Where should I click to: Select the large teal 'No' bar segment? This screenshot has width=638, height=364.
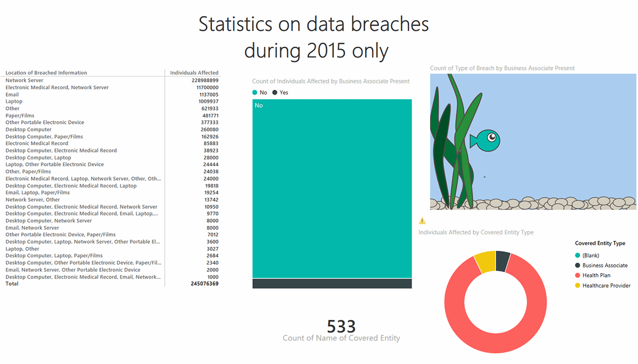[x=332, y=189]
